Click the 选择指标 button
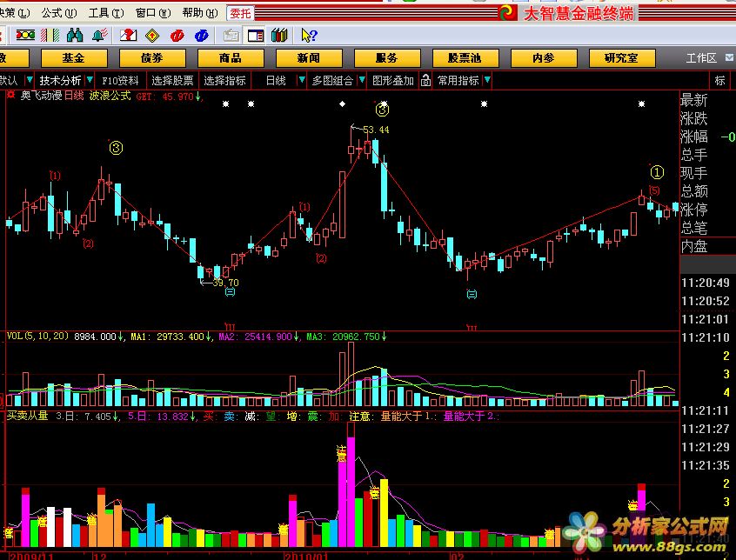 tap(224, 81)
